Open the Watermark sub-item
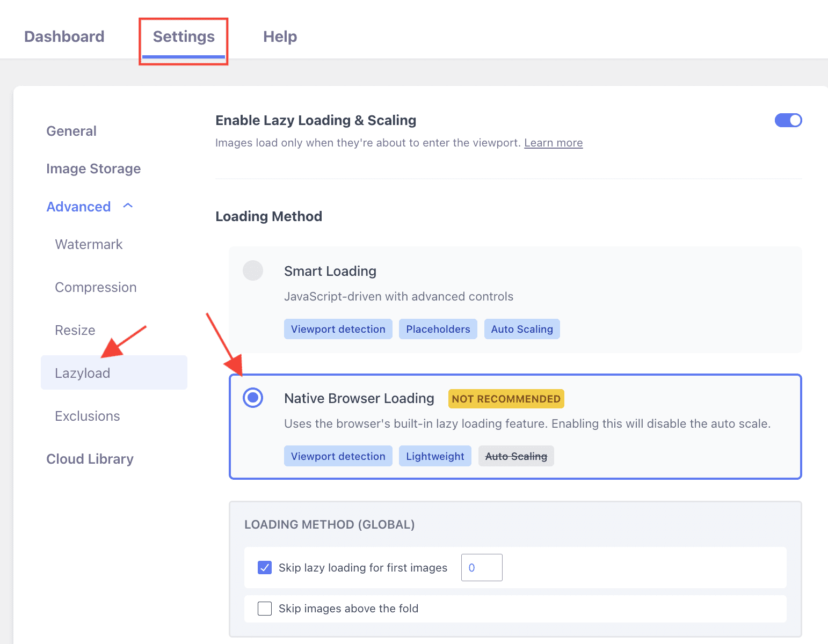 [x=89, y=244]
